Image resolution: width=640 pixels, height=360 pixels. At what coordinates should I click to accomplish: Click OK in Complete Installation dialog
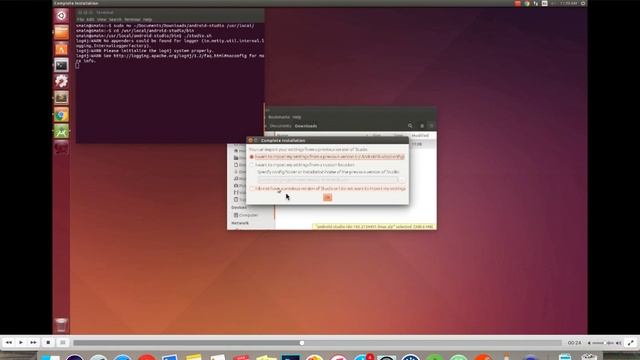pos(327,198)
